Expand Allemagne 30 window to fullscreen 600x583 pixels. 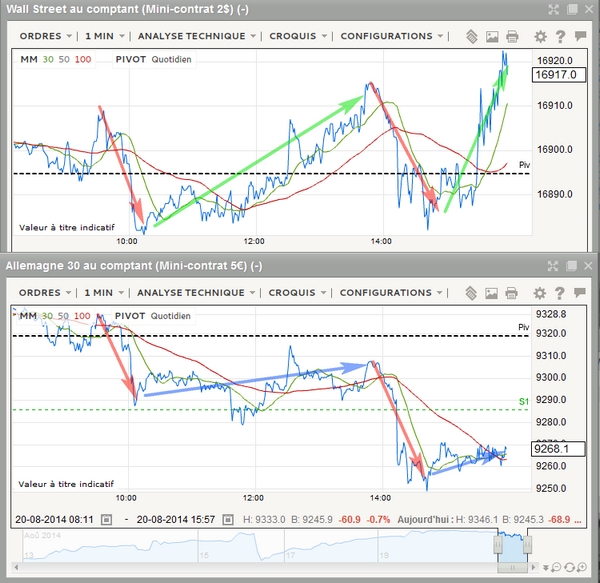click(553, 266)
